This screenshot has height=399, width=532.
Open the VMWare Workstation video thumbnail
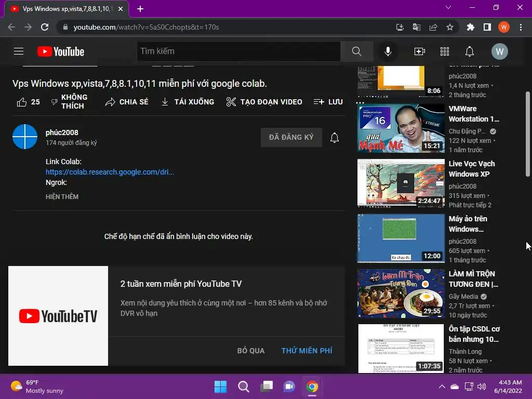click(401, 128)
